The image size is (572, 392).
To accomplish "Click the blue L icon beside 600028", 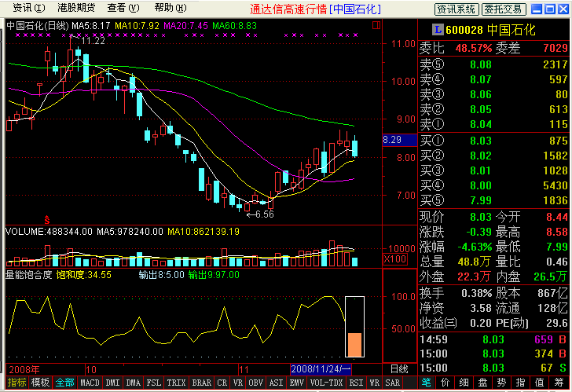I will coord(438,30).
